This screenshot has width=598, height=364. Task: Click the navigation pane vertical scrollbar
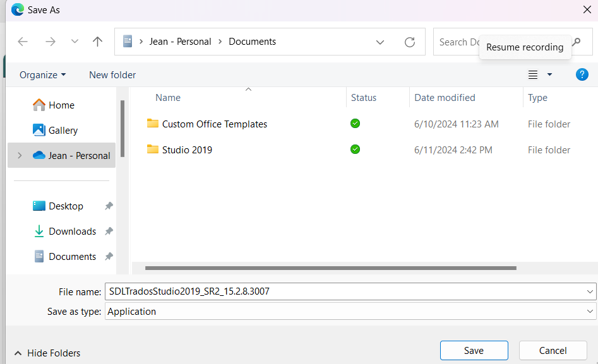tap(123, 129)
